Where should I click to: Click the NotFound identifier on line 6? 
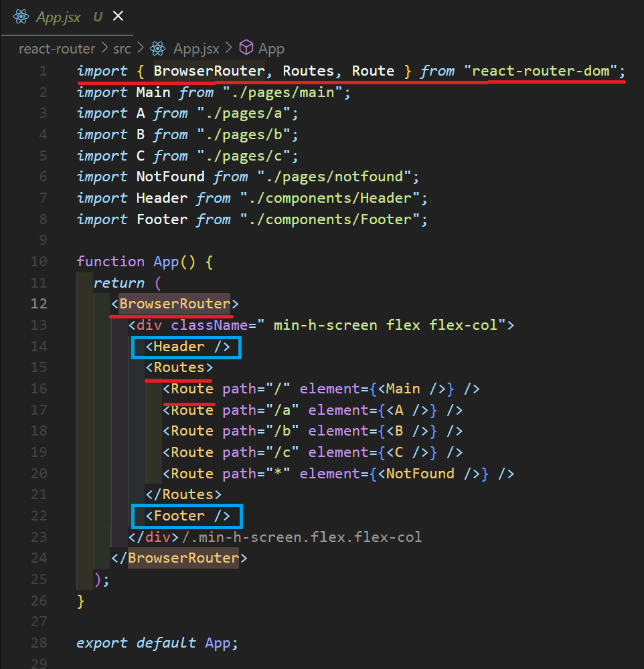171,177
